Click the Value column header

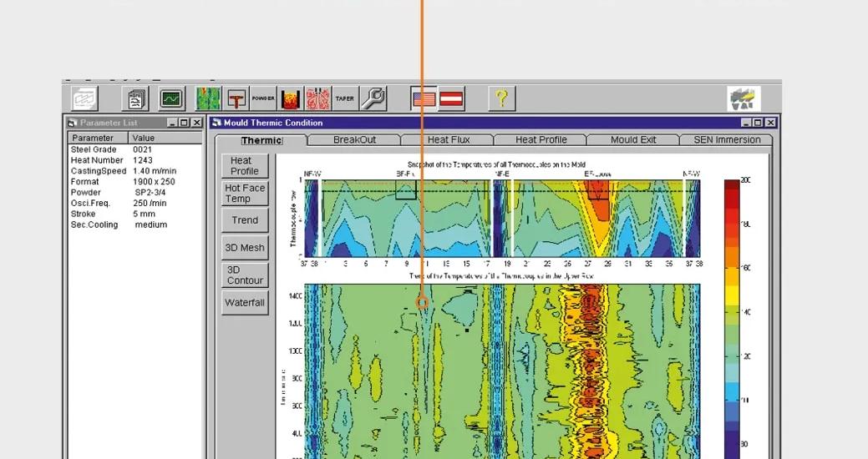pyautogui.click(x=165, y=138)
